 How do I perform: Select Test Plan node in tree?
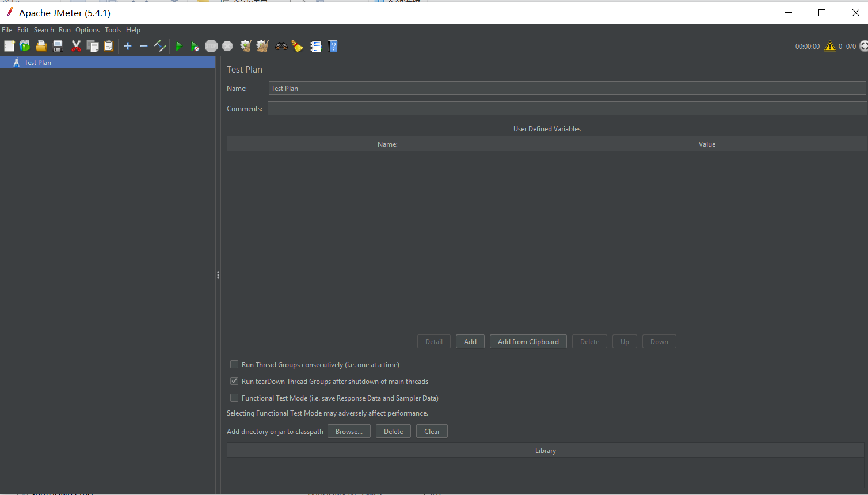click(x=108, y=62)
